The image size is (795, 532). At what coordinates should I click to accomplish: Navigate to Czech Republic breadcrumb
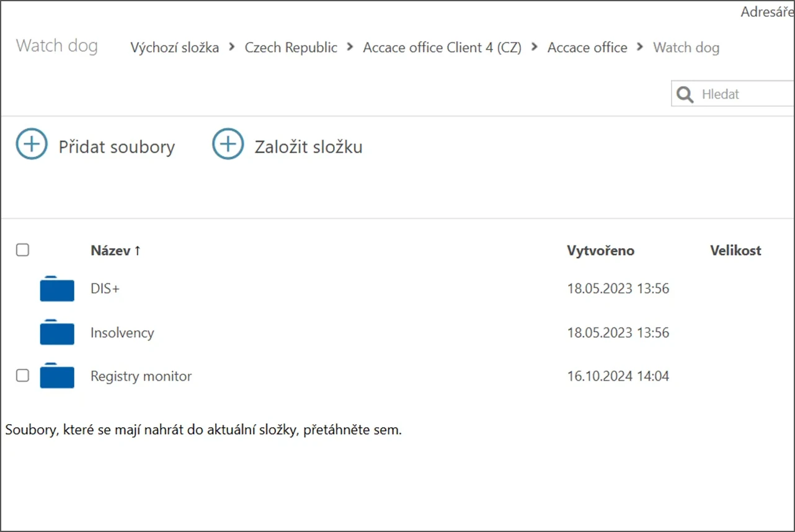point(291,48)
